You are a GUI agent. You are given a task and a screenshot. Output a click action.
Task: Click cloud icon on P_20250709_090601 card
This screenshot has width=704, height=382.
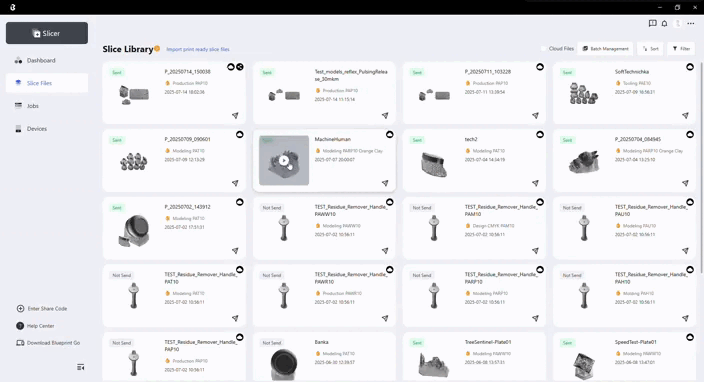240,135
